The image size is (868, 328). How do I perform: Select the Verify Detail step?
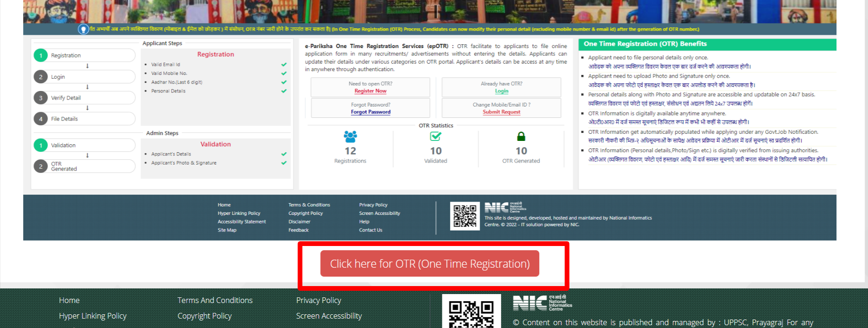tap(66, 98)
